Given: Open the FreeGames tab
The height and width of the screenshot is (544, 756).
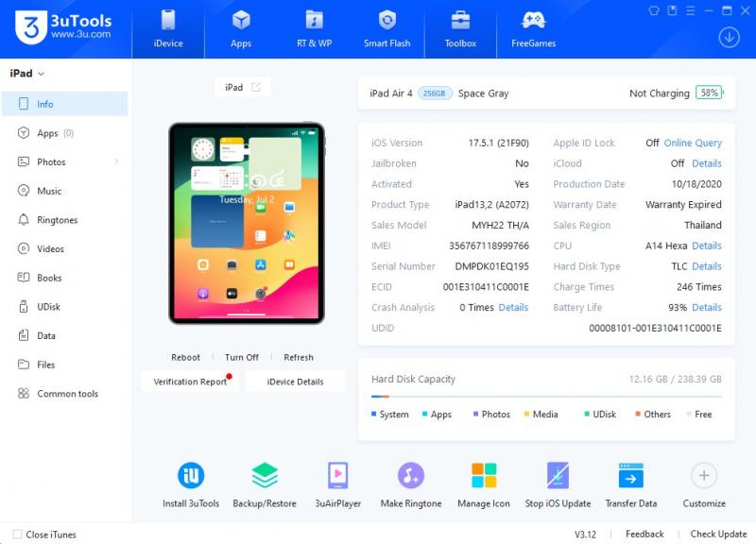Looking at the screenshot, I should pyautogui.click(x=533, y=29).
